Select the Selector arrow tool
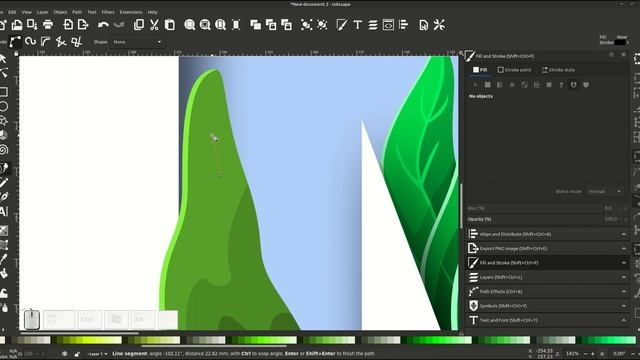 point(3,59)
